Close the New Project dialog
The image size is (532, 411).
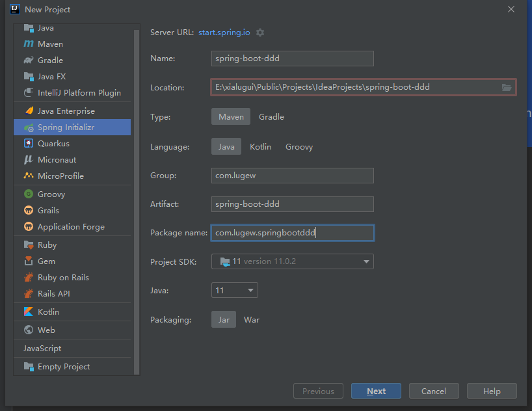511,9
